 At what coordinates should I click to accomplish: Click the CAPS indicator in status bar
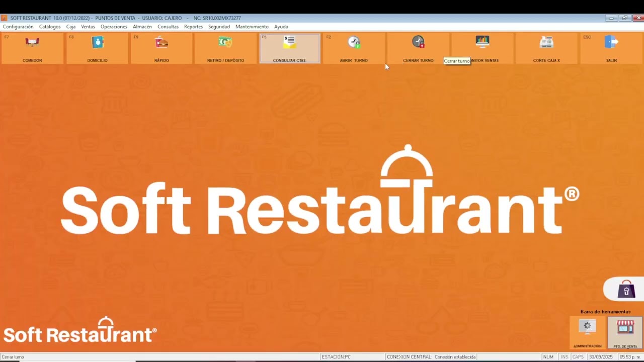(x=578, y=357)
